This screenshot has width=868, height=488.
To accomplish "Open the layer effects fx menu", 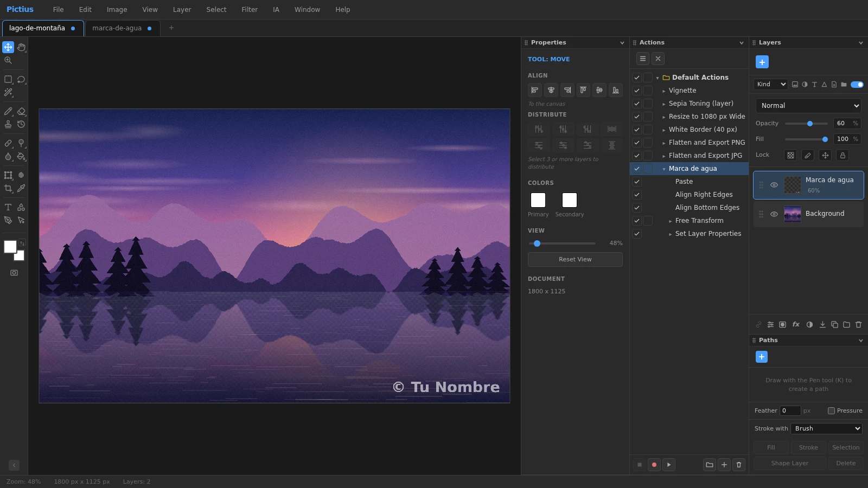I will click(x=796, y=325).
